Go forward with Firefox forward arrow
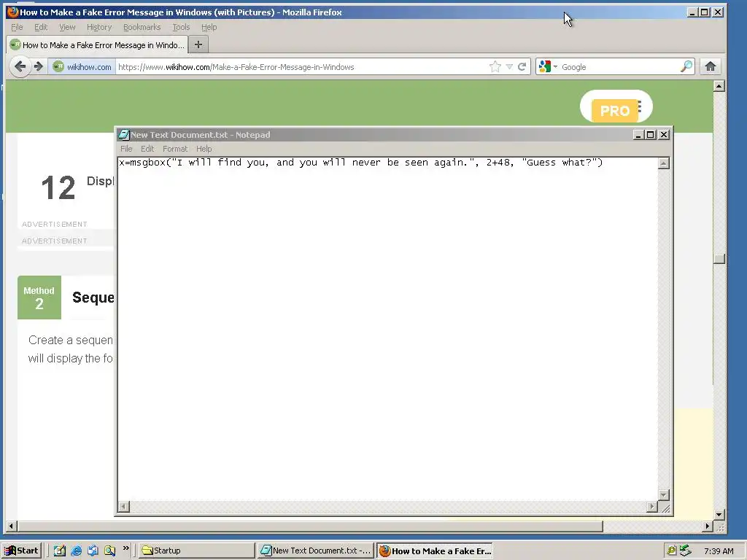The image size is (747, 560). 39,66
